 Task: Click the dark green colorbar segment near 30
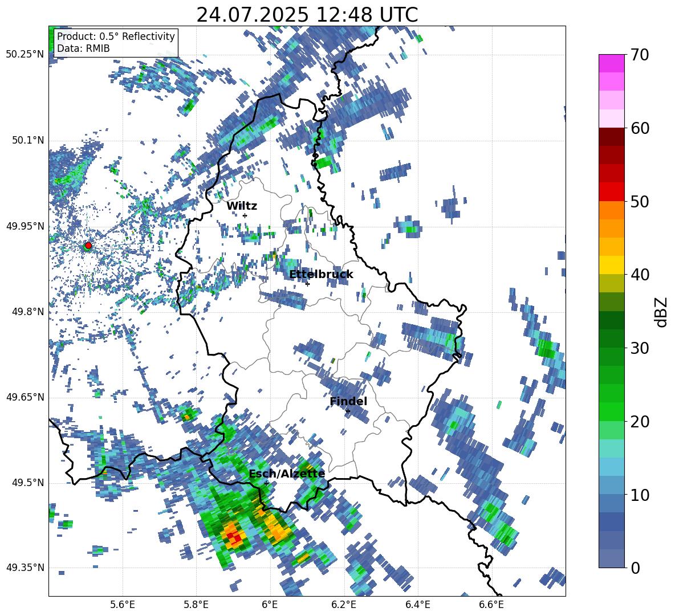[611, 338]
